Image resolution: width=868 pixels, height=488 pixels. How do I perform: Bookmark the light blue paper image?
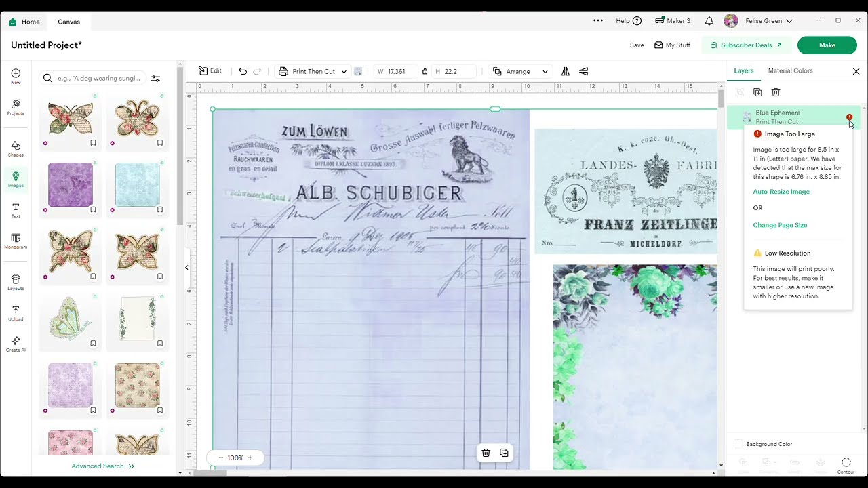click(x=160, y=209)
